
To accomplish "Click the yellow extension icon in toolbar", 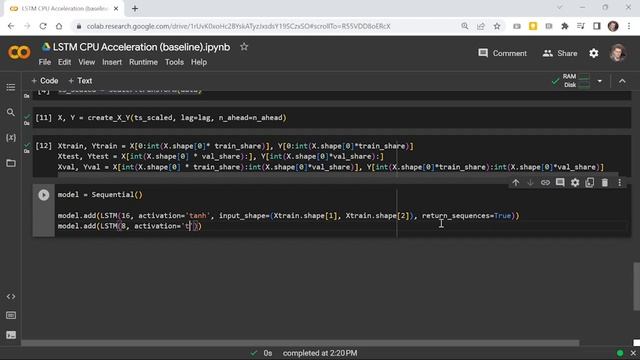I will tap(533, 26).
